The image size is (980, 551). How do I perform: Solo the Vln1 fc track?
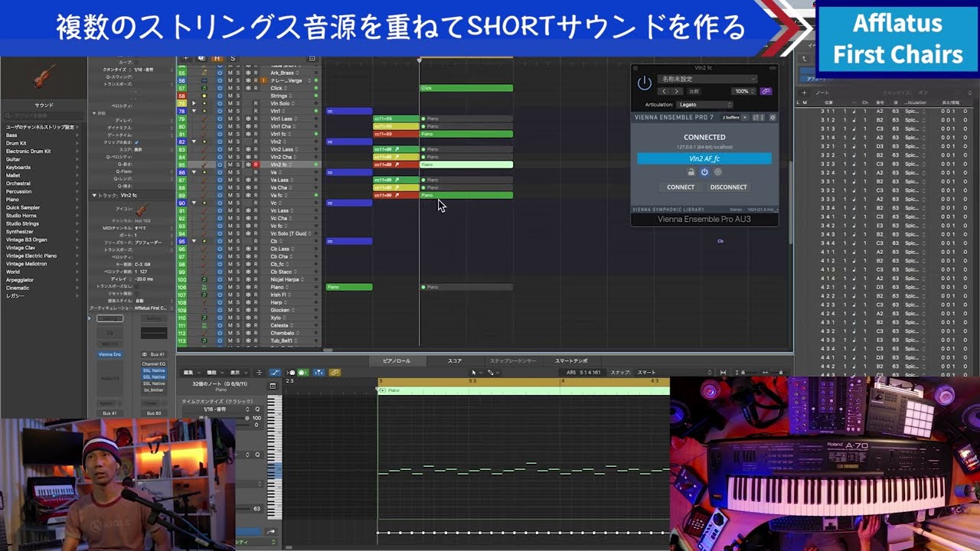coord(238,134)
